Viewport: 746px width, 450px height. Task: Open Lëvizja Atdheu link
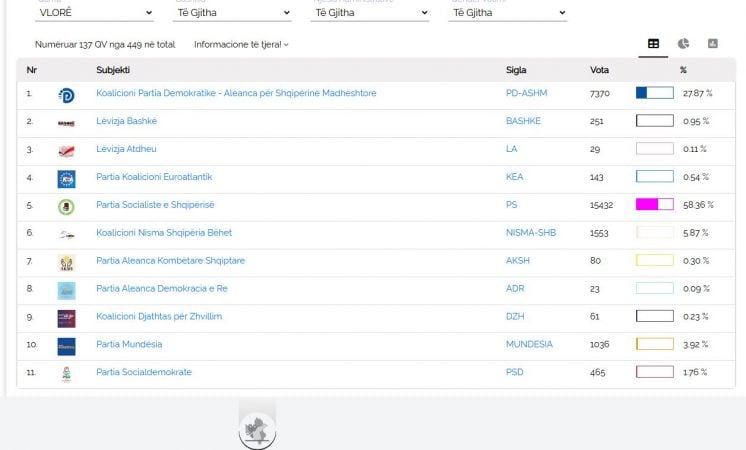pos(126,149)
